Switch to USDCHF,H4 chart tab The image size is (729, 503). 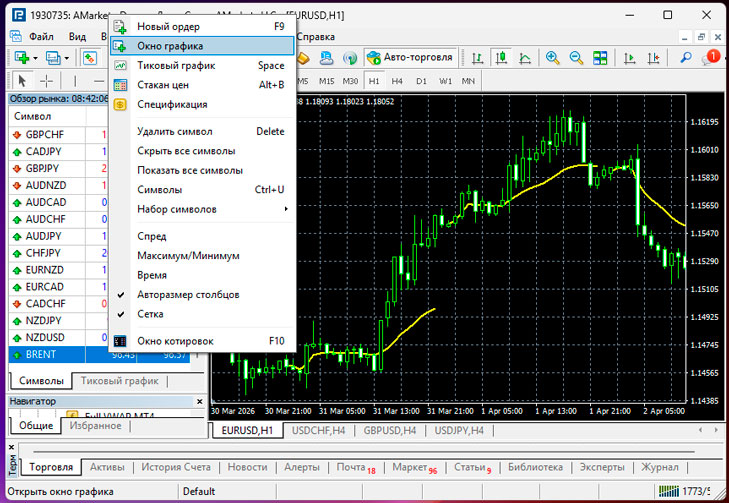pos(319,430)
